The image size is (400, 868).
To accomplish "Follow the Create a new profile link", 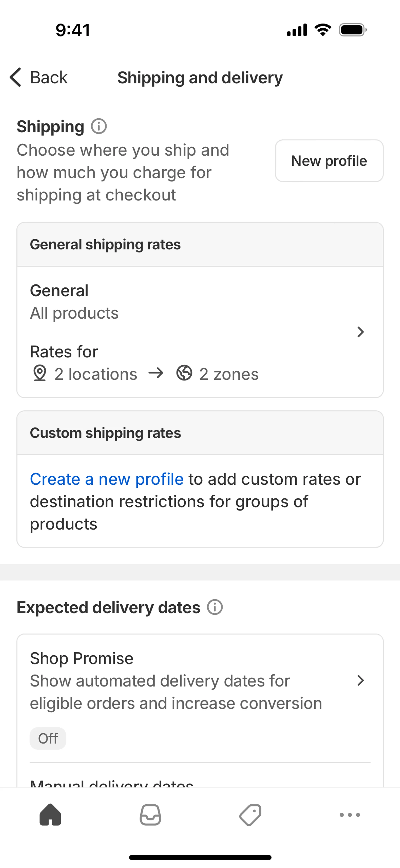I will (x=107, y=479).
